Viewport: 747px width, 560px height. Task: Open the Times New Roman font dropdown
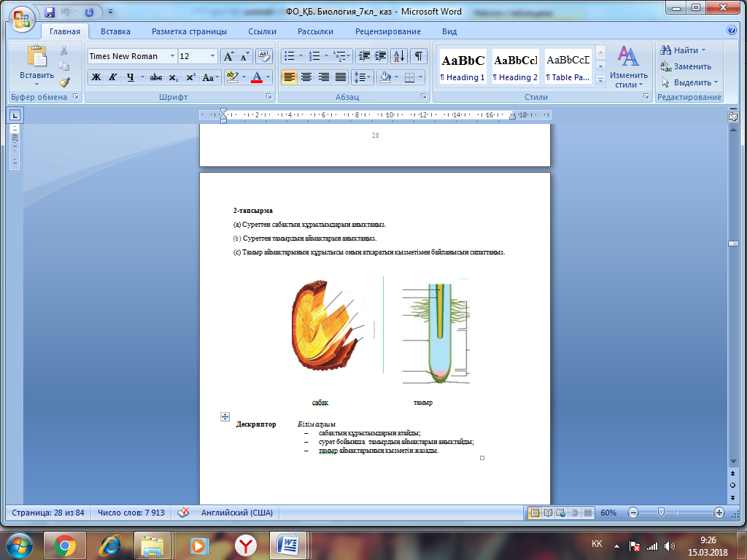[x=172, y=56]
